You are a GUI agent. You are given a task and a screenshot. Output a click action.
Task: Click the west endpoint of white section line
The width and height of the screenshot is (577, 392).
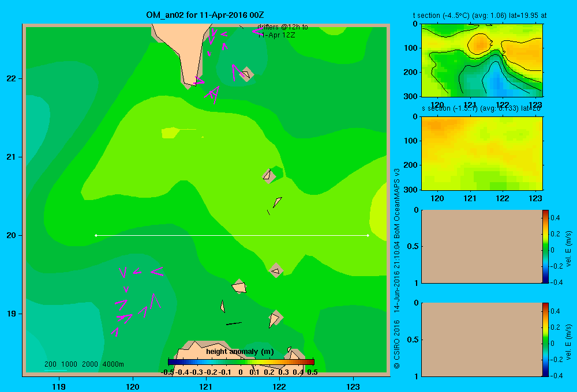pos(96,235)
